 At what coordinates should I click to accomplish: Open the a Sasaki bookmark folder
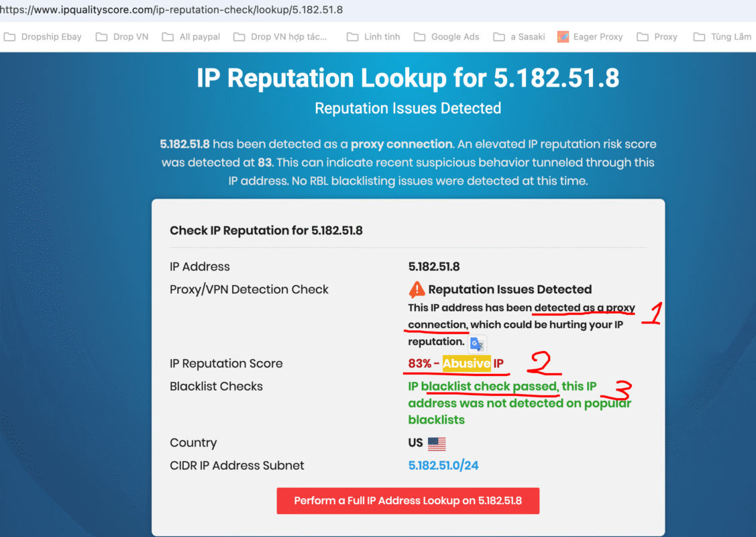coord(519,37)
